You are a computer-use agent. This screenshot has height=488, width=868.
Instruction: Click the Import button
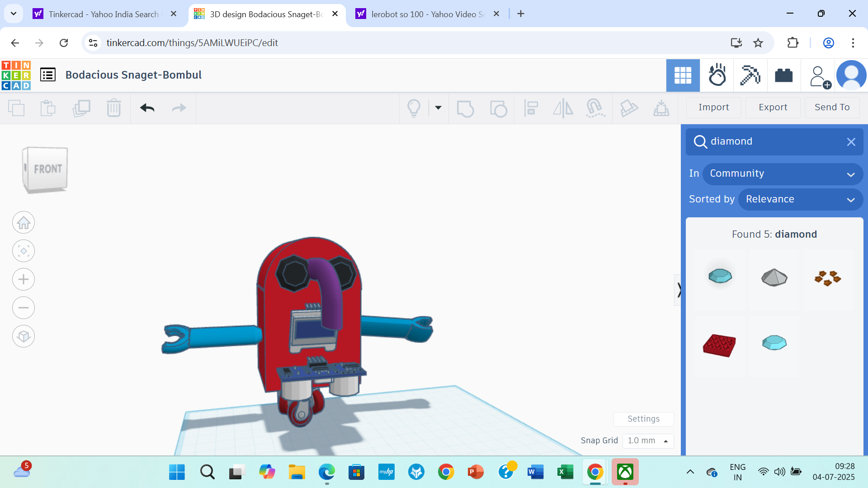[x=713, y=108]
